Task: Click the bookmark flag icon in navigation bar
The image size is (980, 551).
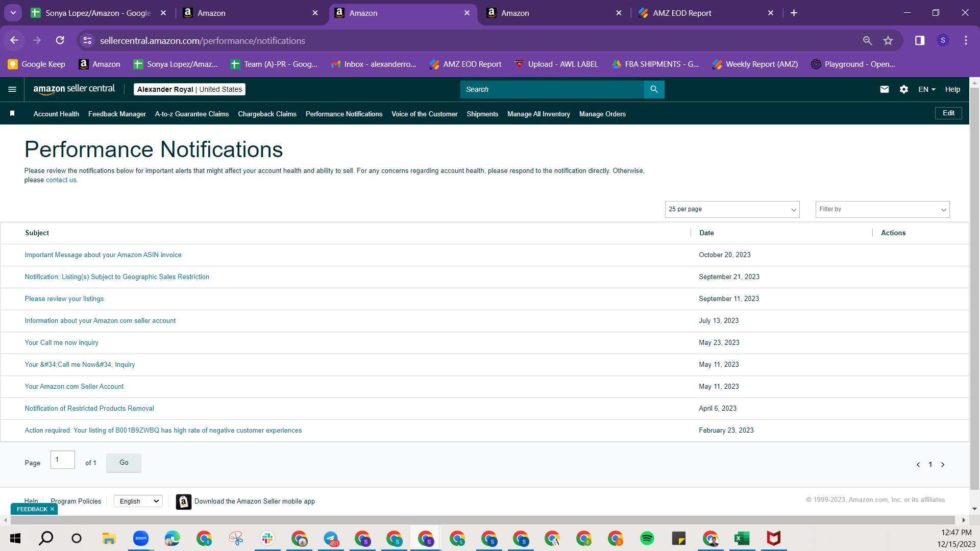Action: [x=12, y=113]
